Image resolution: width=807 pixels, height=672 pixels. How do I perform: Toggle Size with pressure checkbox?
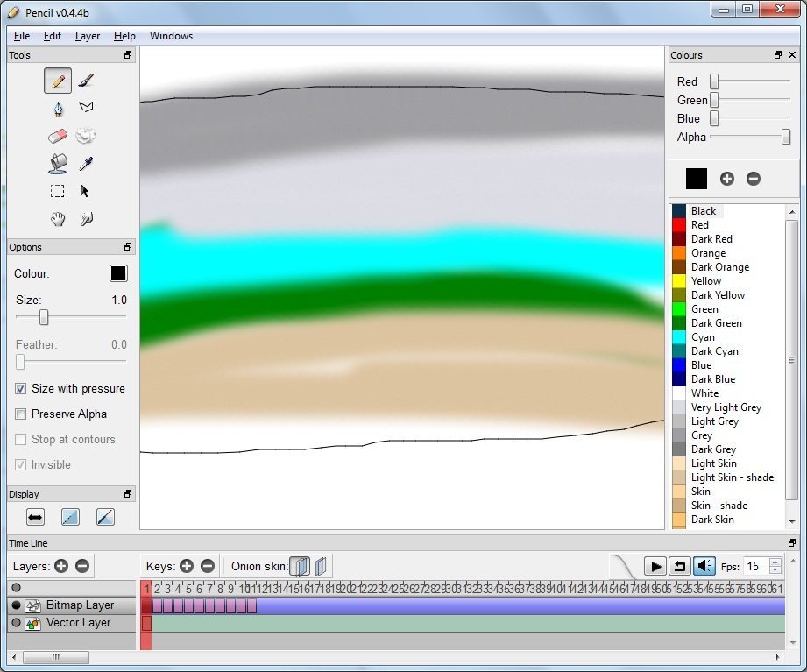[x=20, y=388]
